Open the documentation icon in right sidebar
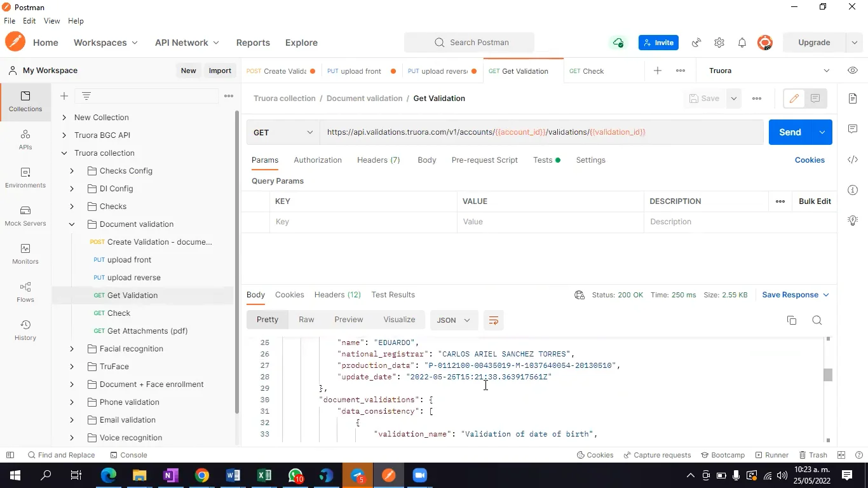This screenshot has height=488, width=868. [x=853, y=98]
